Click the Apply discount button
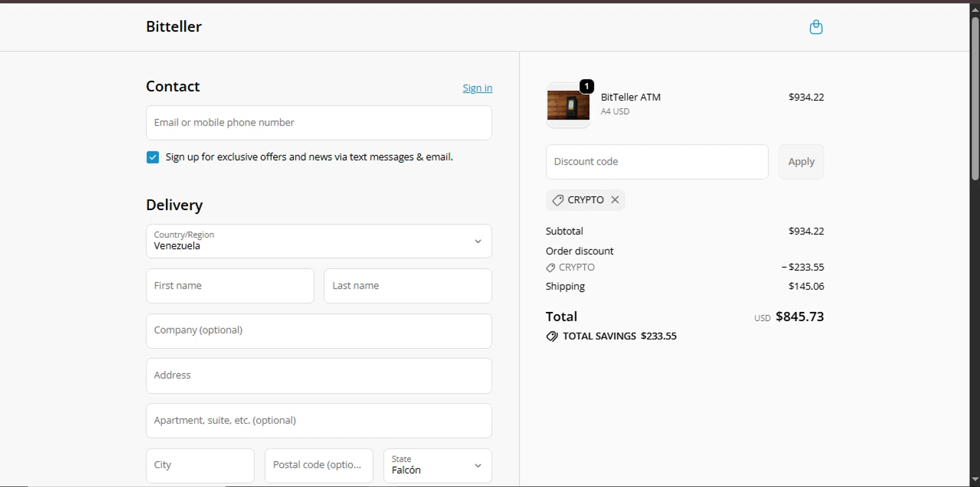Viewport: 980px width, 487px height. pos(801,162)
